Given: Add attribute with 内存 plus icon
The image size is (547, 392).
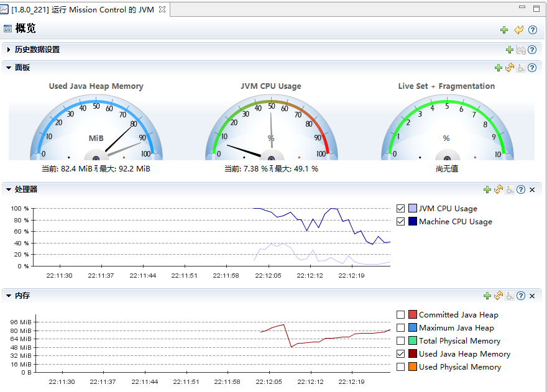Looking at the screenshot, I should (487, 296).
